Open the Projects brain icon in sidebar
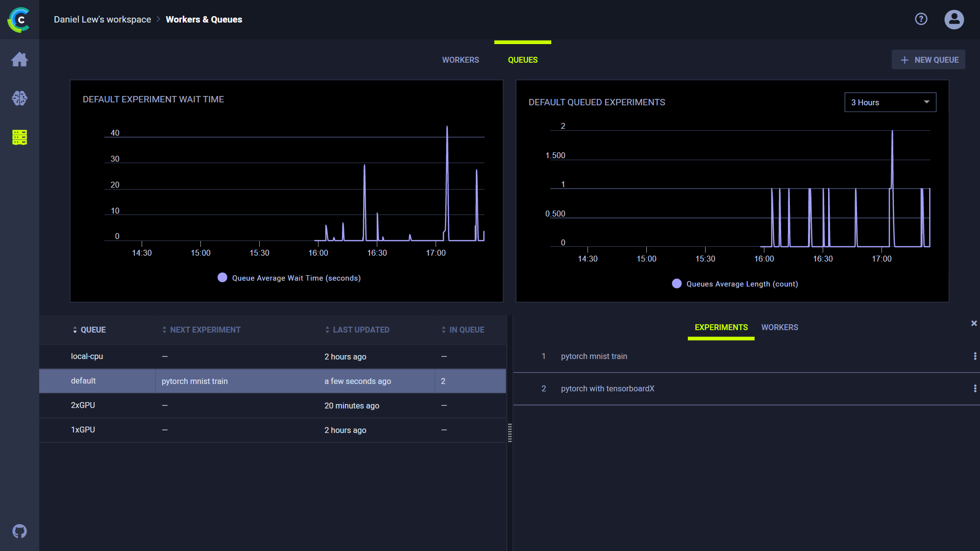This screenshot has width=980, height=551. click(x=20, y=98)
